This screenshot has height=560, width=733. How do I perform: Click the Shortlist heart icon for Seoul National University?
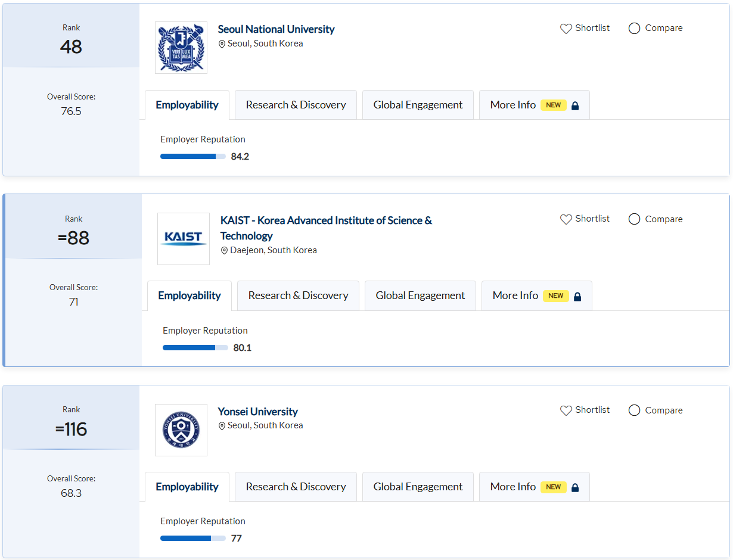click(x=566, y=29)
